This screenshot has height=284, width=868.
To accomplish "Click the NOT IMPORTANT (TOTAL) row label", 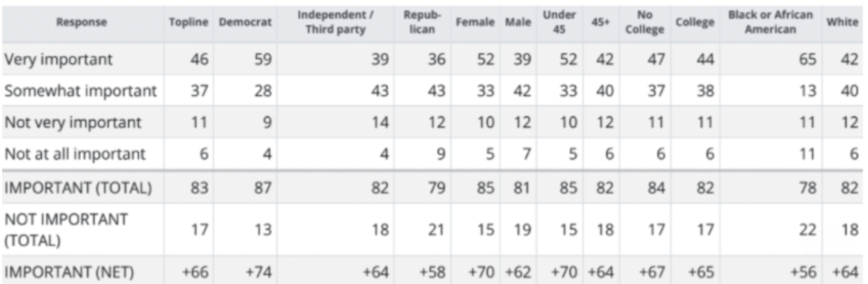I will 66,229.
